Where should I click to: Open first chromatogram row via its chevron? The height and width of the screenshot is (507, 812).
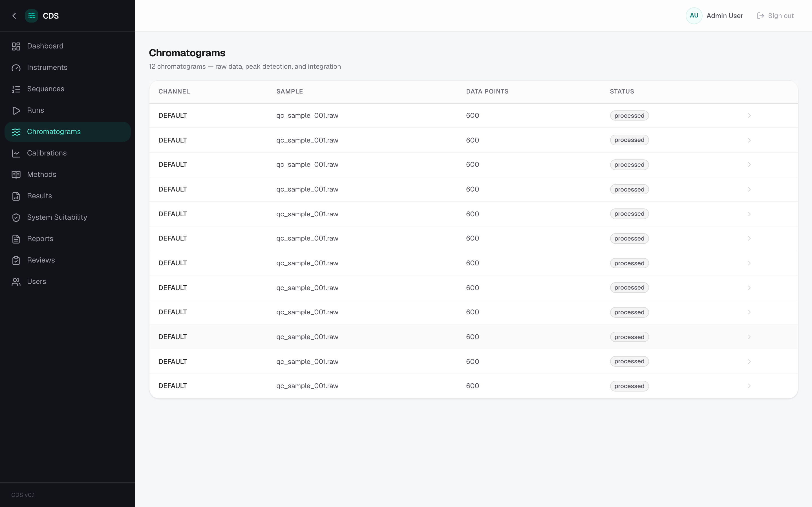[749, 116]
